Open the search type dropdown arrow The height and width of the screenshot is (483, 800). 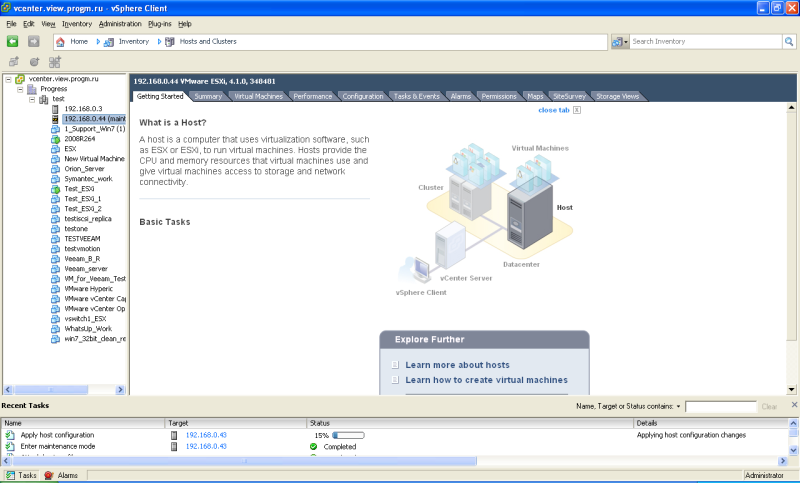(626, 42)
